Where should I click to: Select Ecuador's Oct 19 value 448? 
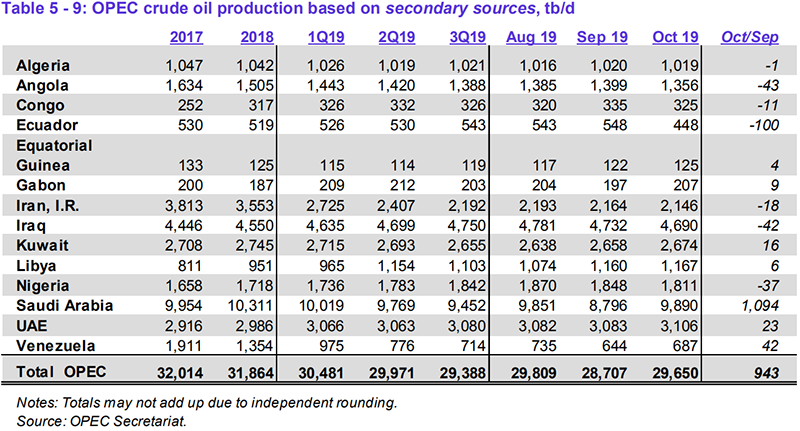(x=684, y=125)
